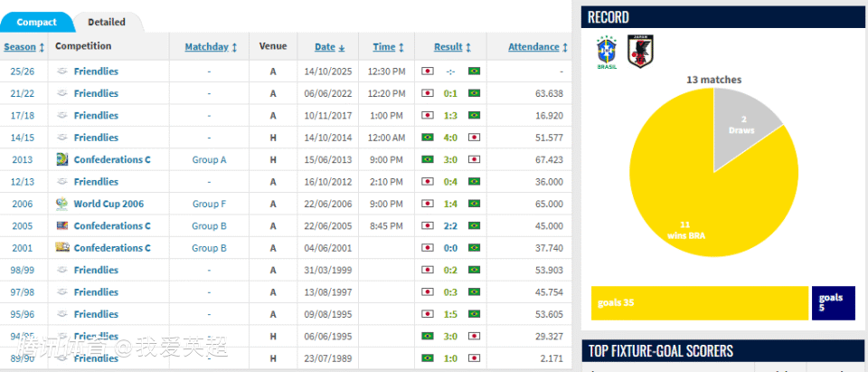Sort the table by Season column

click(24, 47)
